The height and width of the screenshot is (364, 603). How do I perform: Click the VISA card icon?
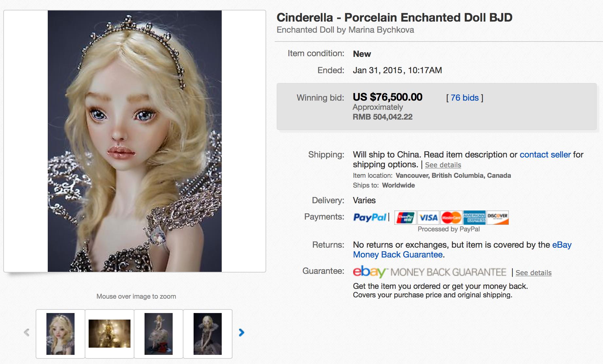tap(428, 218)
